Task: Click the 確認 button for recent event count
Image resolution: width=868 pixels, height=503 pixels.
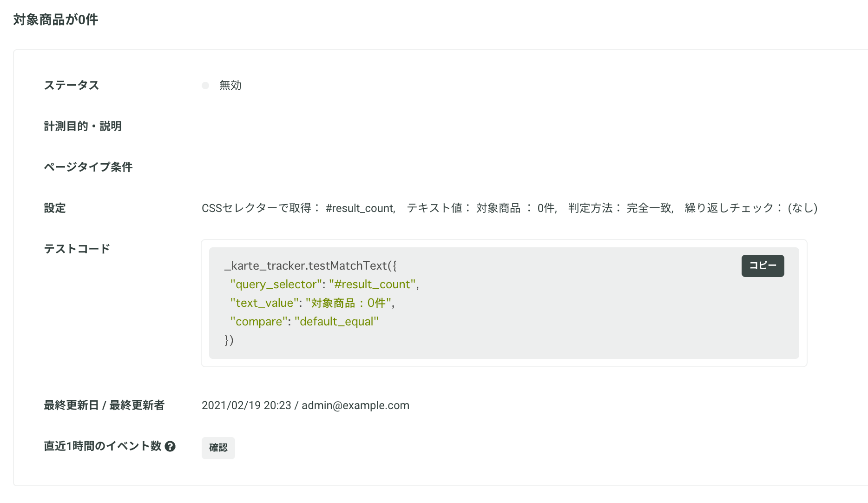Action: click(x=218, y=448)
